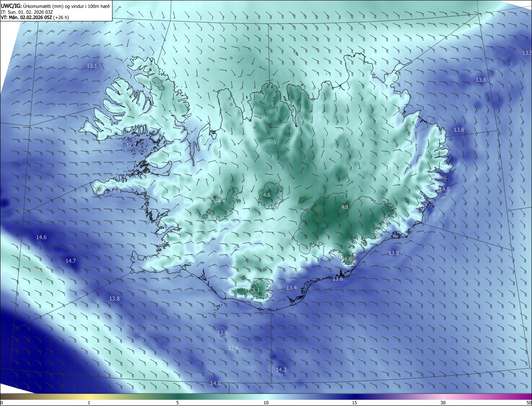Image resolution: width=532 pixels, height=406 pixels.
Task: Click the 5.1 value label in the south
Action: (x=256, y=290)
